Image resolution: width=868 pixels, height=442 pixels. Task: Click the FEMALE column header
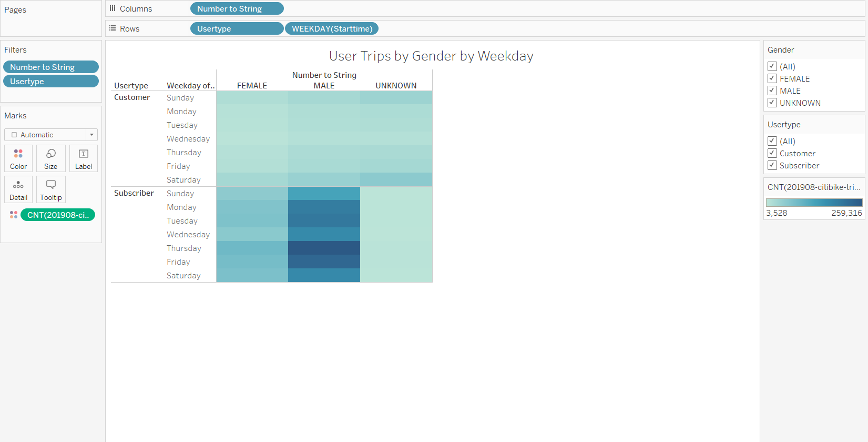252,86
